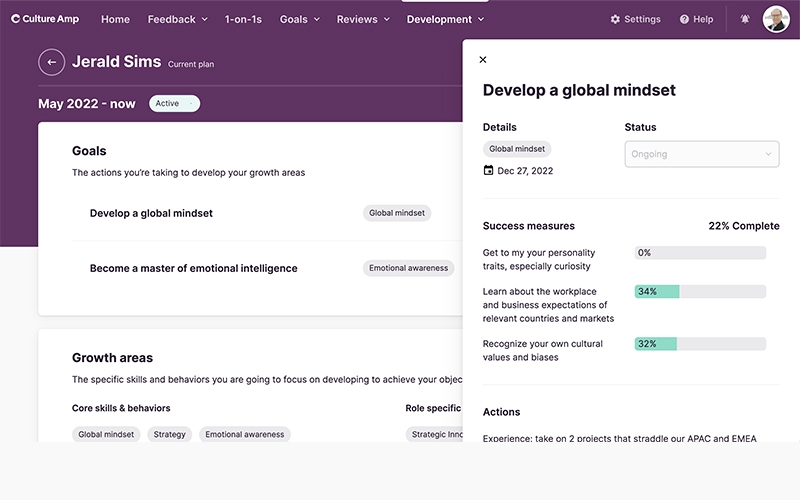Click the Culture Amp logo

pos(48,19)
